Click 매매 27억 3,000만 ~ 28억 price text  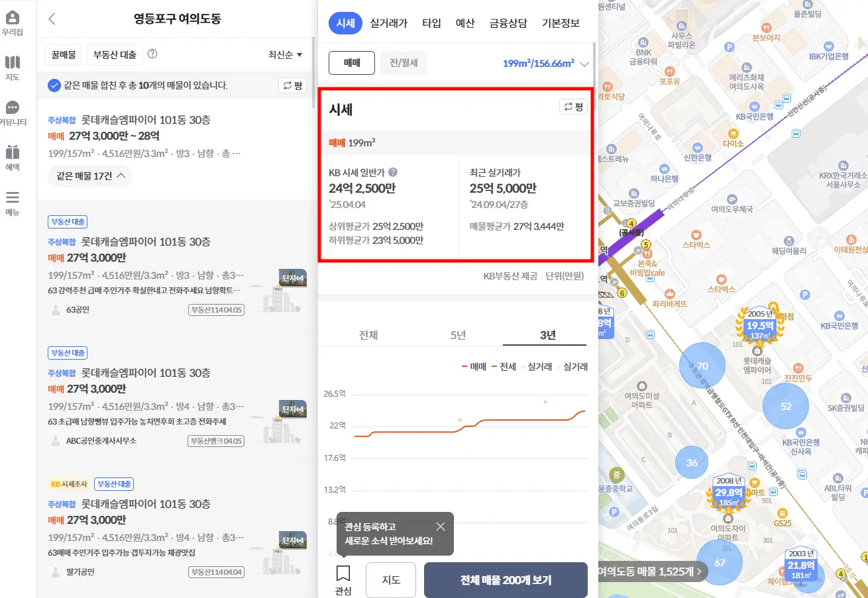104,136
